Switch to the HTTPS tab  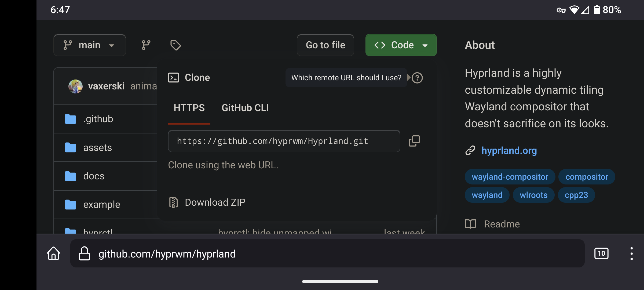coord(189,108)
